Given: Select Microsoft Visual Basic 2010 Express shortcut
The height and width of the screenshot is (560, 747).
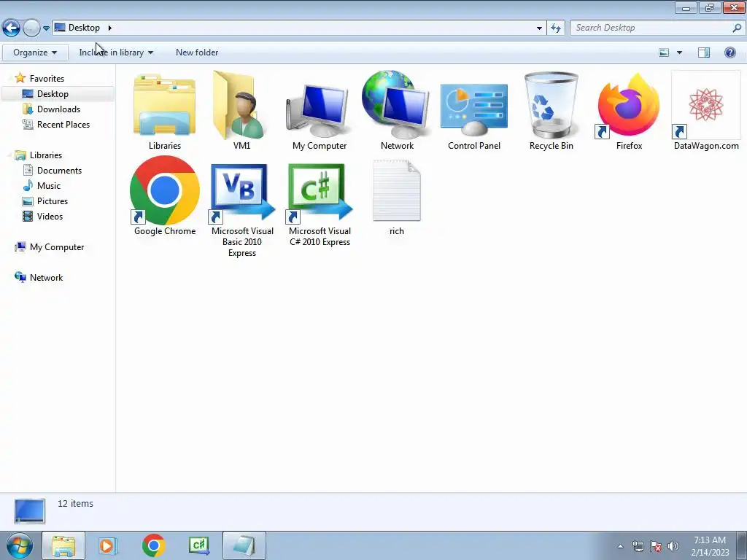Looking at the screenshot, I should (x=242, y=192).
